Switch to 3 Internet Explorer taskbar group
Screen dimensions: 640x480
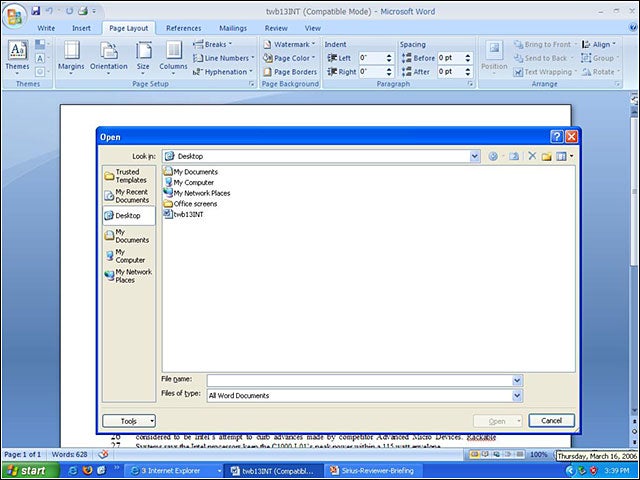point(174,471)
